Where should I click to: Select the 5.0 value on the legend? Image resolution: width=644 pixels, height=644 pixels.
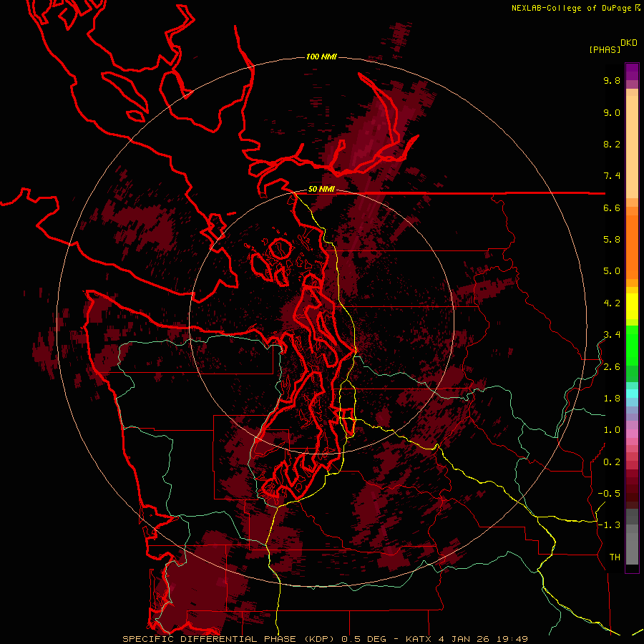coord(612,271)
